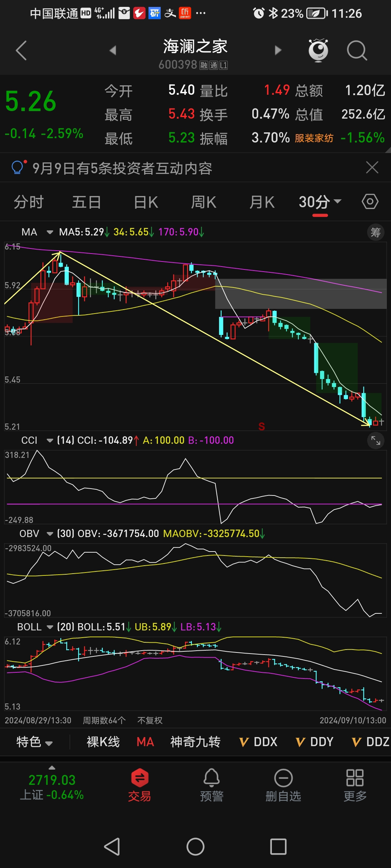Tap the S sell marker on chart
Image resolution: width=391 pixels, height=868 pixels.
[262, 426]
